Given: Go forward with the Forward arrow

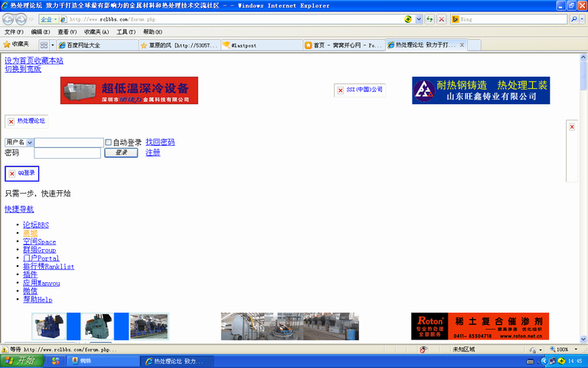Looking at the screenshot, I should pos(21,19).
